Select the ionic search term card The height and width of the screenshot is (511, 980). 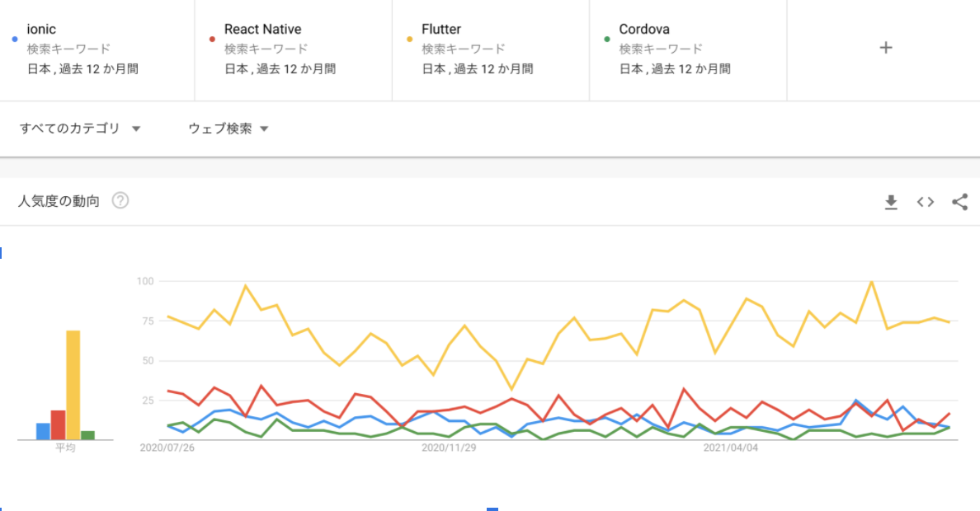point(97,50)
